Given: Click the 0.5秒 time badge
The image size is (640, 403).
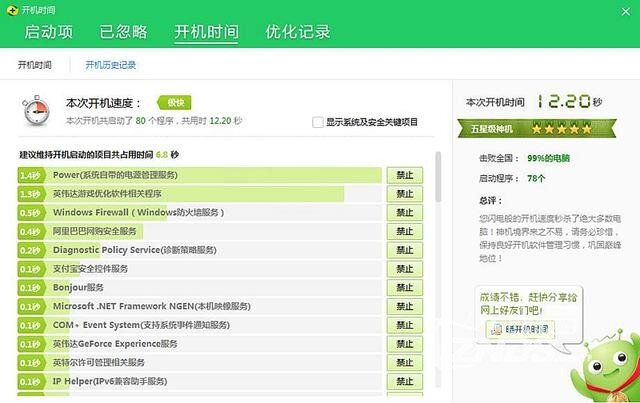Looking at the screenshot, I should pos(31,213).
